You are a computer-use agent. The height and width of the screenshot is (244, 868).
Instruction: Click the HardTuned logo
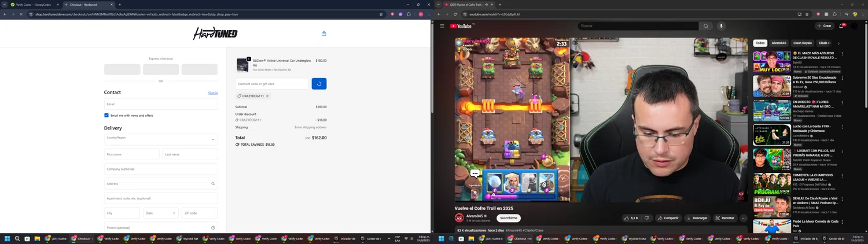(x=215, y=34)
